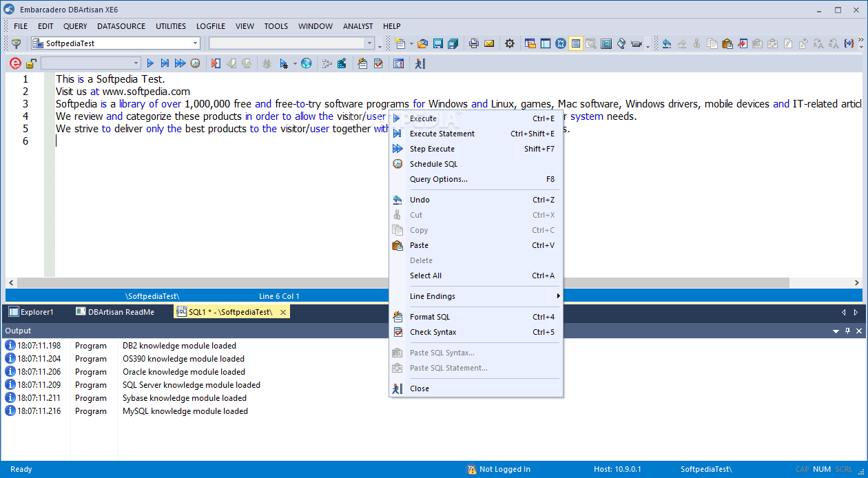Open the QUERY menu
The image size is (868, 478).
pyautogui.click(x=75, y=26)
